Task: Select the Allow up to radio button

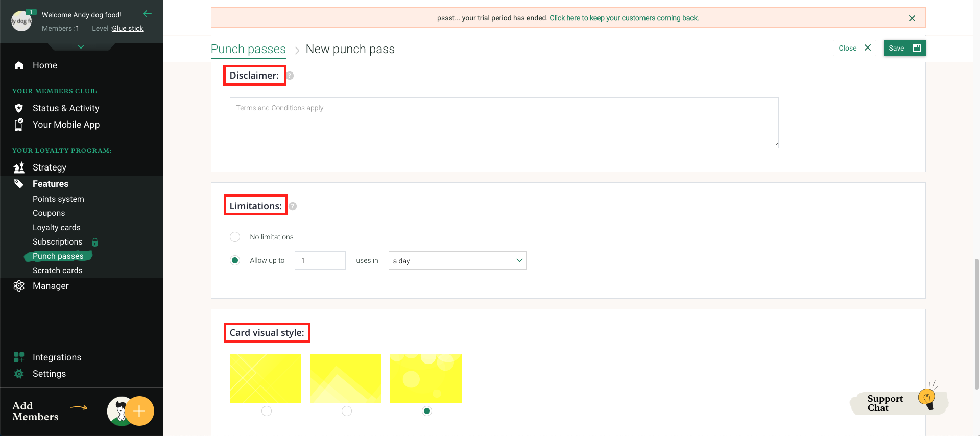Action: (235, 260)
